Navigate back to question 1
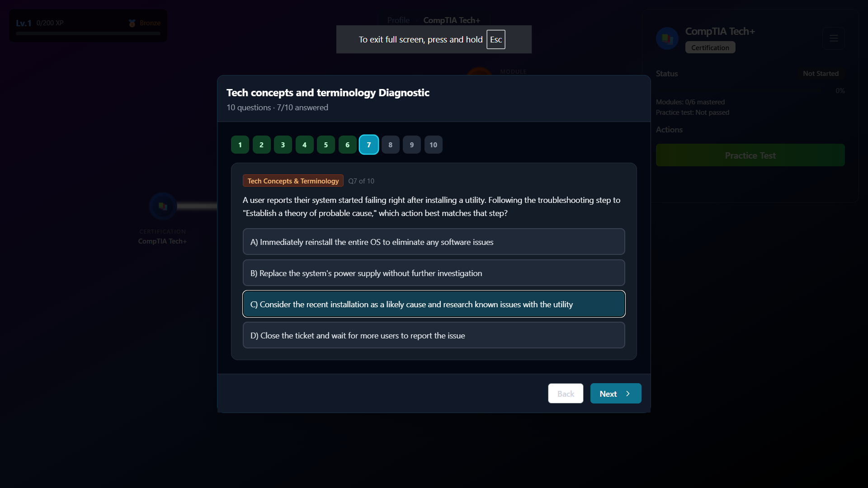This screenshot has height=488, width=868. pyautogui.click(x=240, y=145)
